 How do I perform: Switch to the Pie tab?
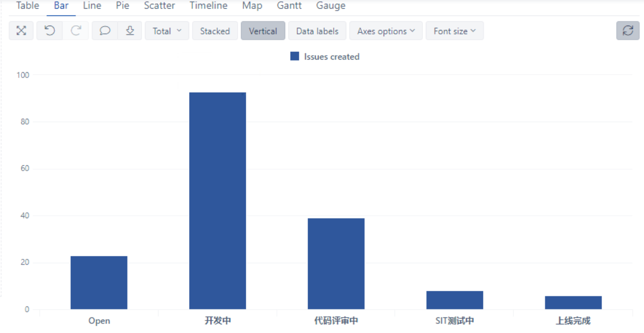123,6
